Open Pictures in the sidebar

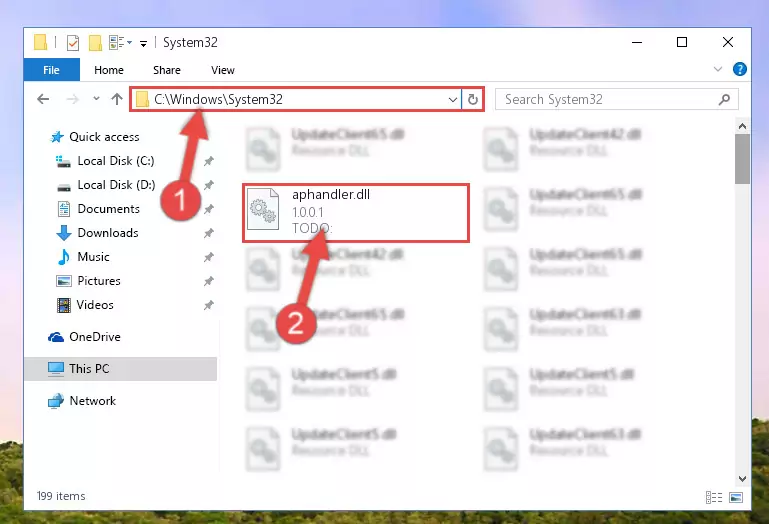[x=88, y=281]
